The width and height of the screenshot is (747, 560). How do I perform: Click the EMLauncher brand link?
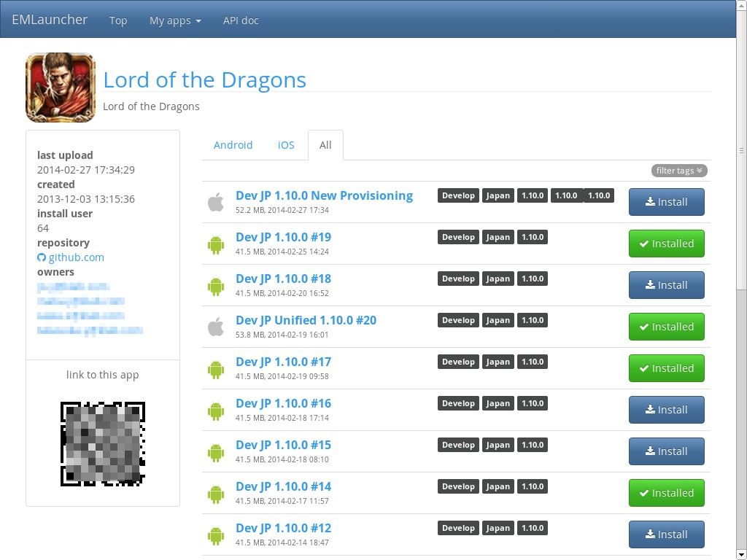coord(50,20)
